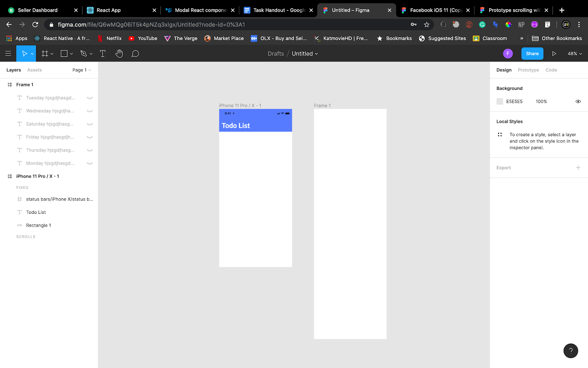Open the Classroom bookmark
Image resolution: width=588 pixels, height=368 pixels.
click(x=490, y=38)
